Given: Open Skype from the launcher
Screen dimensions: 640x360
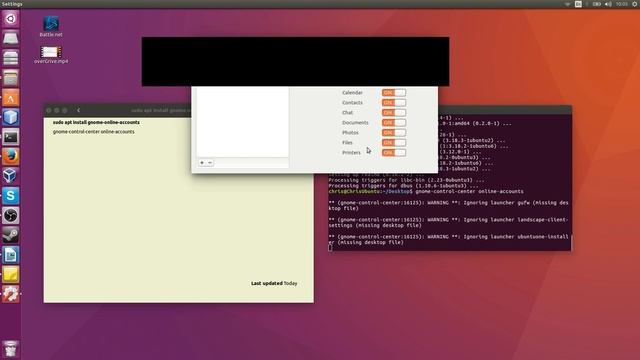Looking at the screenshot, I should 11,196.
